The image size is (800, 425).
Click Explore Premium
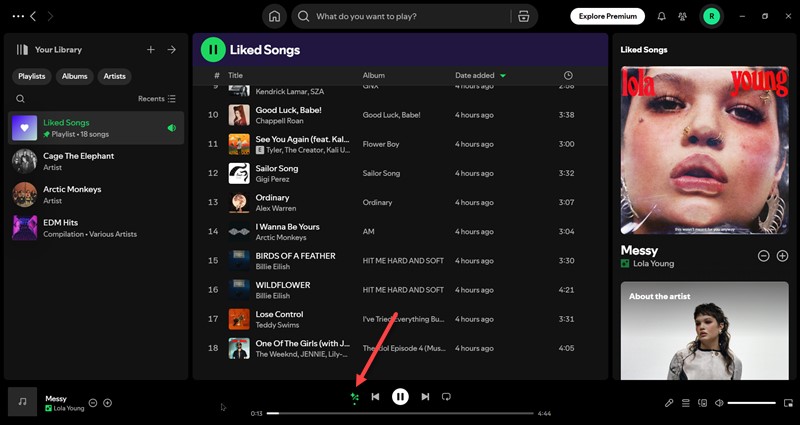[607, 16]
